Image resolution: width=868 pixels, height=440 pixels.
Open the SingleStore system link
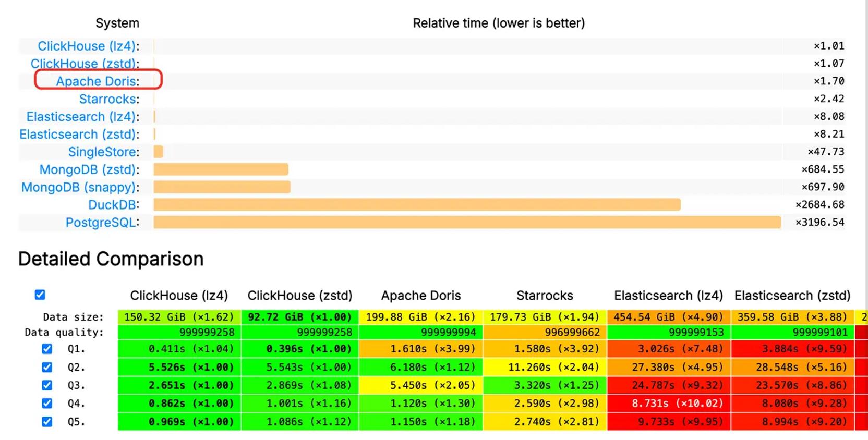(x=103, y=152)
